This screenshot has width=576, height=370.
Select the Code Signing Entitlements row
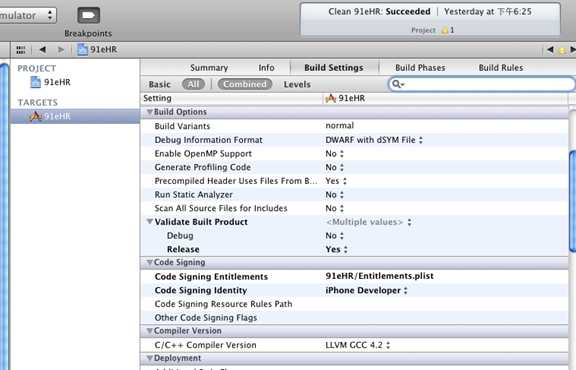click(354, 276)
